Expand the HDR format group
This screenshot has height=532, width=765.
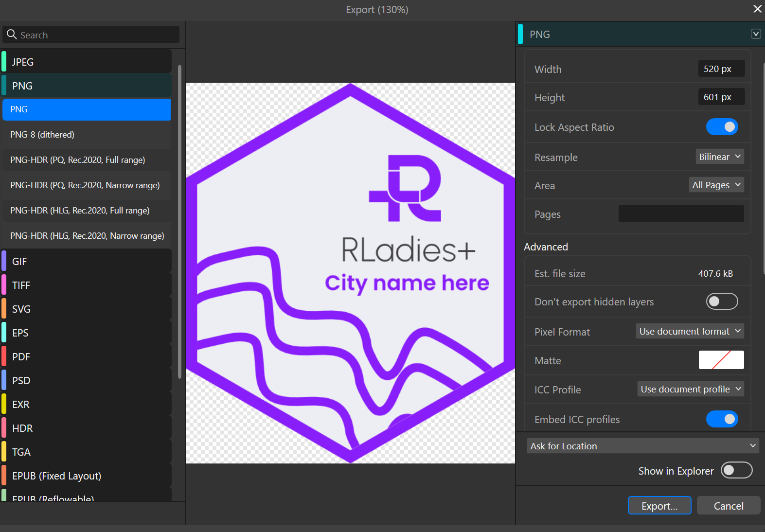pos(87,428)
